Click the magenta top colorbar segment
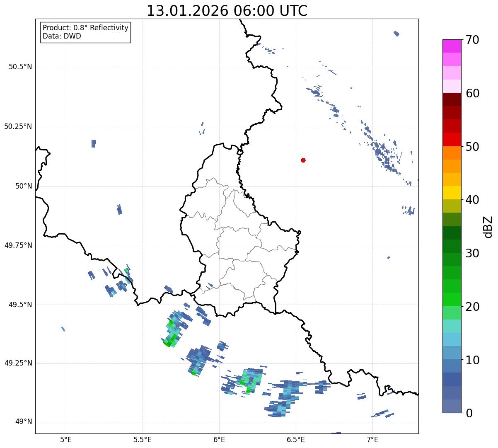Image resolution: width=498 pixels, height=448 pixels. pos(452,46)
